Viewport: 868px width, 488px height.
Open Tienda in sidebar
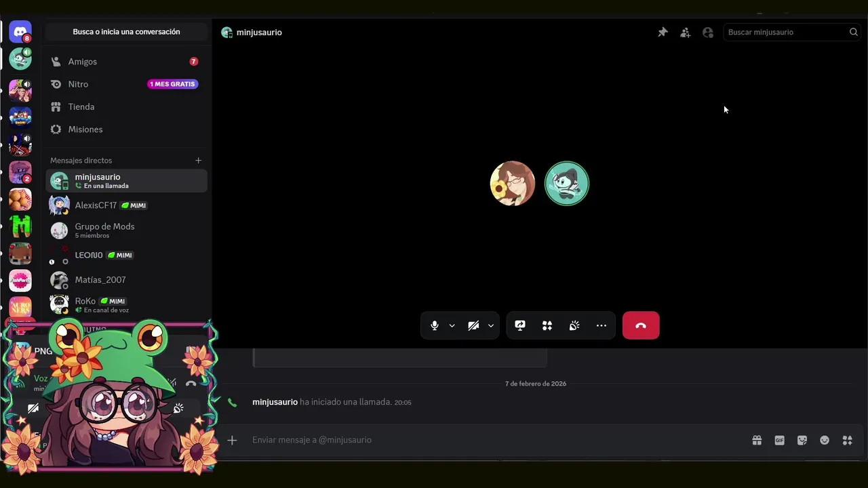coord(126,106)
